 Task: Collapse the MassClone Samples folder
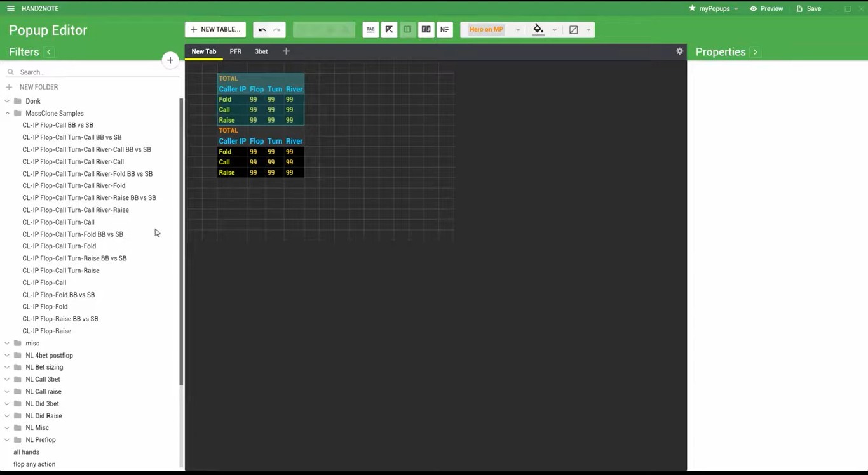[x=8, y=114]
